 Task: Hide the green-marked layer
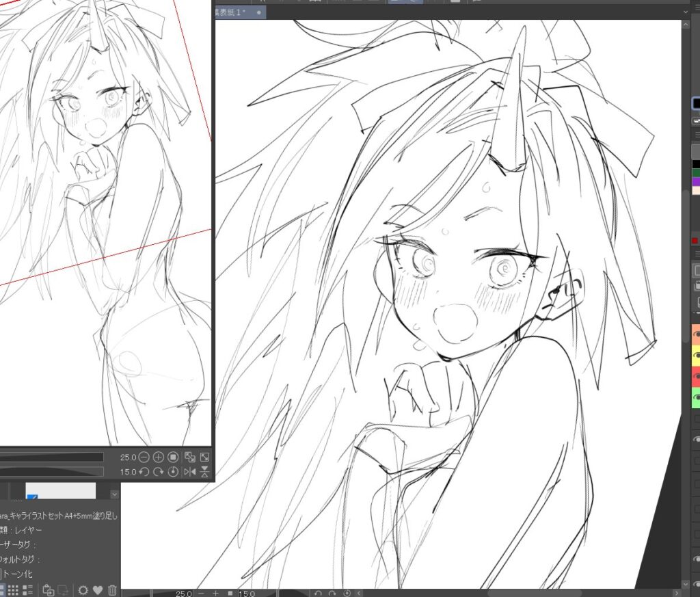coord(697,397)
